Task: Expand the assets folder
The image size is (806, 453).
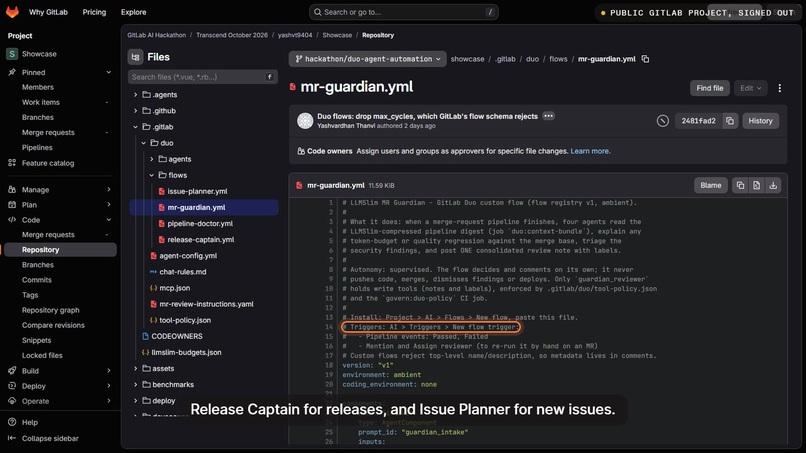Action: tap(135, 369)
